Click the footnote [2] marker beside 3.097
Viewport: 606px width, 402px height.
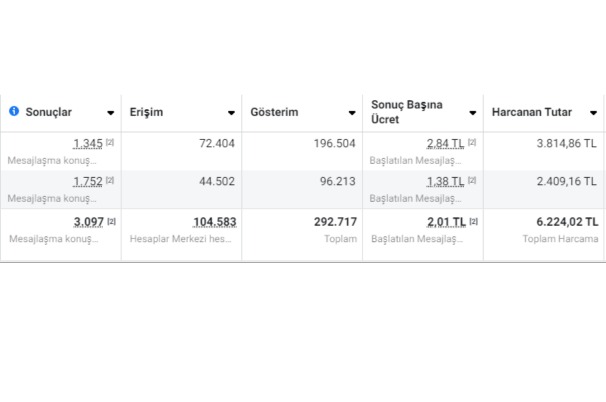coord(111,221)
